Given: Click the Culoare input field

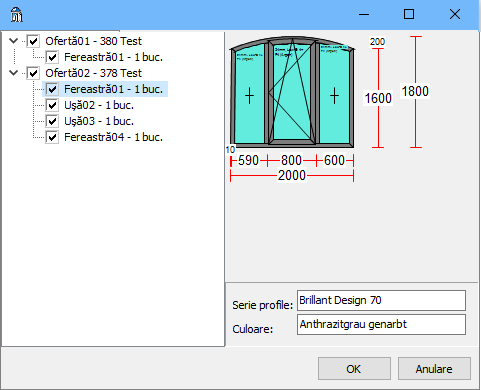Looking at the screenshot, I should pos(381,324).
